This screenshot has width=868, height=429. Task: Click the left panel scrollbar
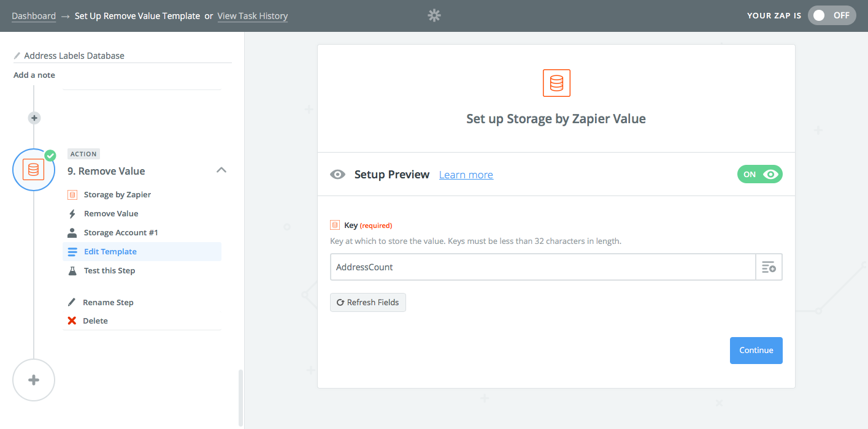241,397
